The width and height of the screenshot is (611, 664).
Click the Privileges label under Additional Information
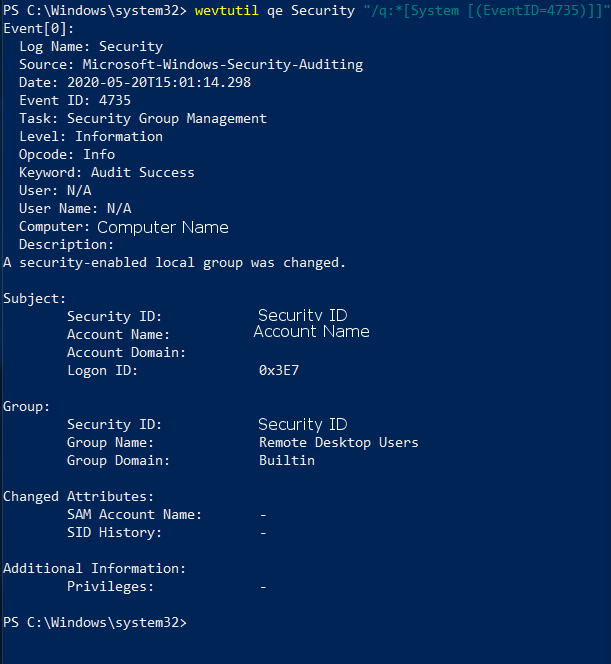[111, 587]
